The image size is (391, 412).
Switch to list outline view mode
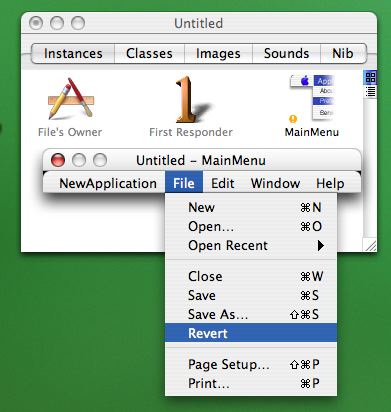(370, 91)
